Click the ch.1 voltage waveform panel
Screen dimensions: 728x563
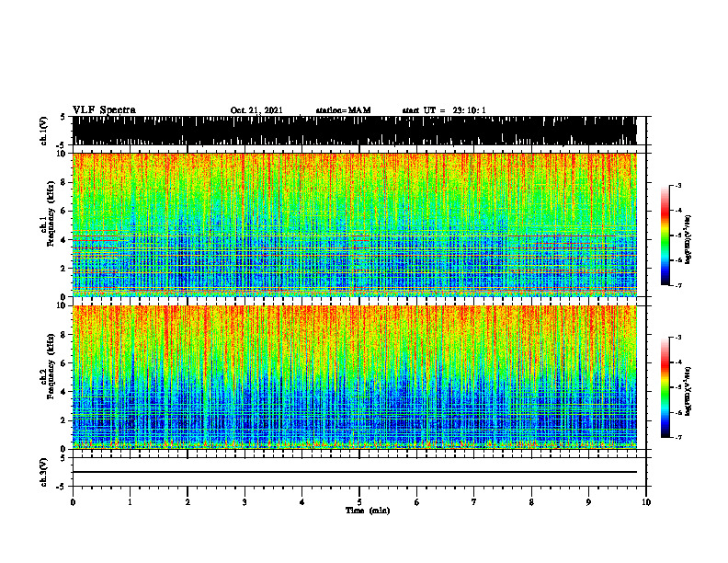354,131
